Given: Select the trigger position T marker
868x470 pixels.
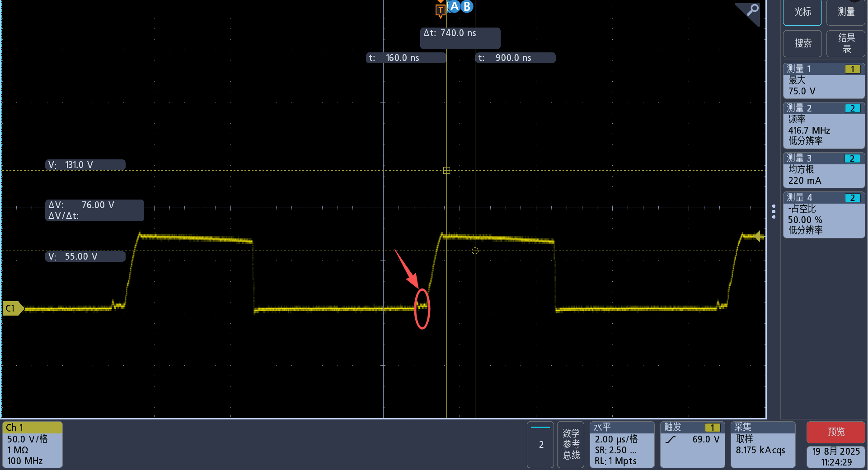Looking at the screenshot, I should [x=440, y=10].
